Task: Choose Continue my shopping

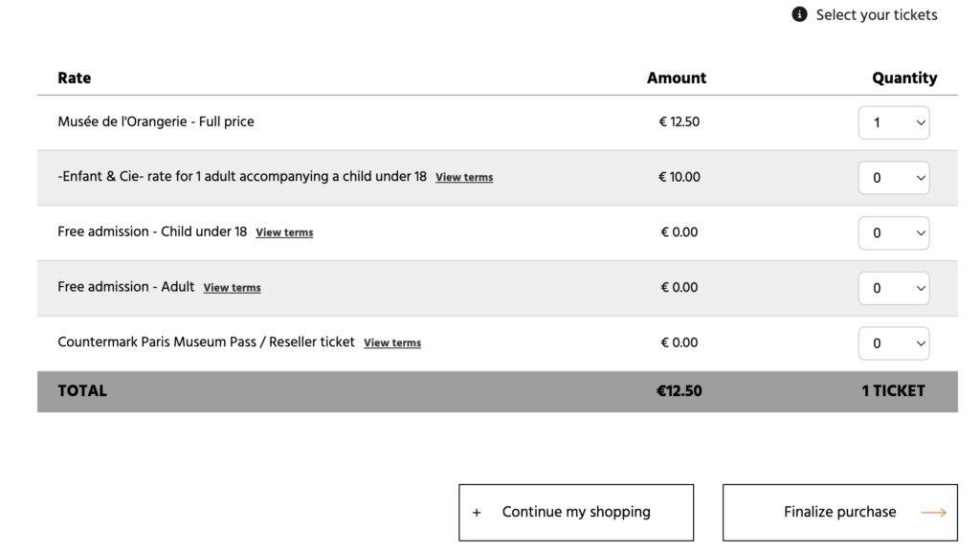Action: click(576, 513)
